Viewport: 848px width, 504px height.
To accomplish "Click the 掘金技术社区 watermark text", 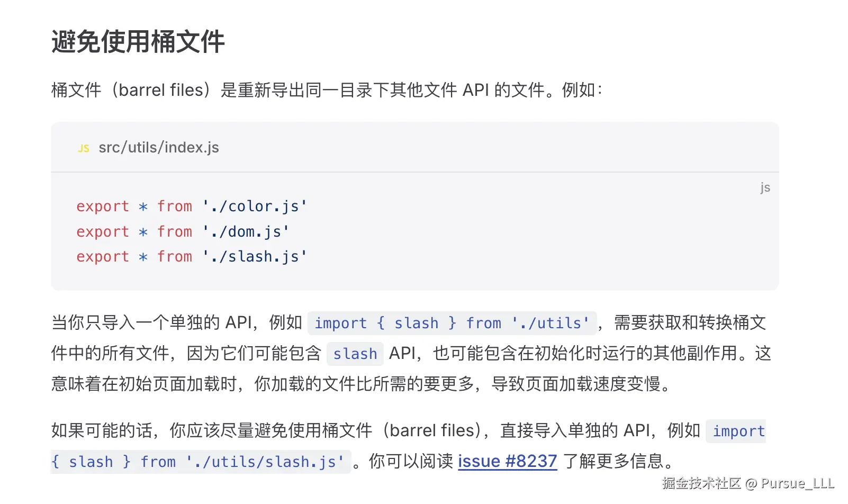I will [701, 483].
